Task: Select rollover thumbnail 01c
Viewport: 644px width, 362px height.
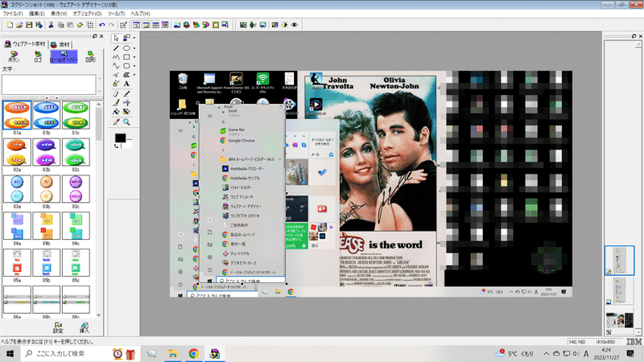Action: pyautogui.click(x=76, y=116)
